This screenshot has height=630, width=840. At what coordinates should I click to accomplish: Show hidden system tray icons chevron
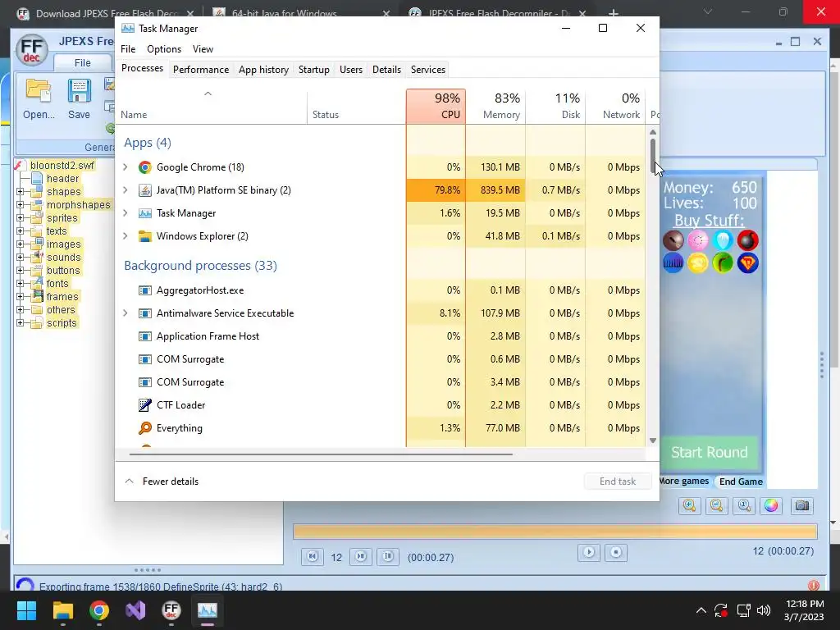[701, 610]
